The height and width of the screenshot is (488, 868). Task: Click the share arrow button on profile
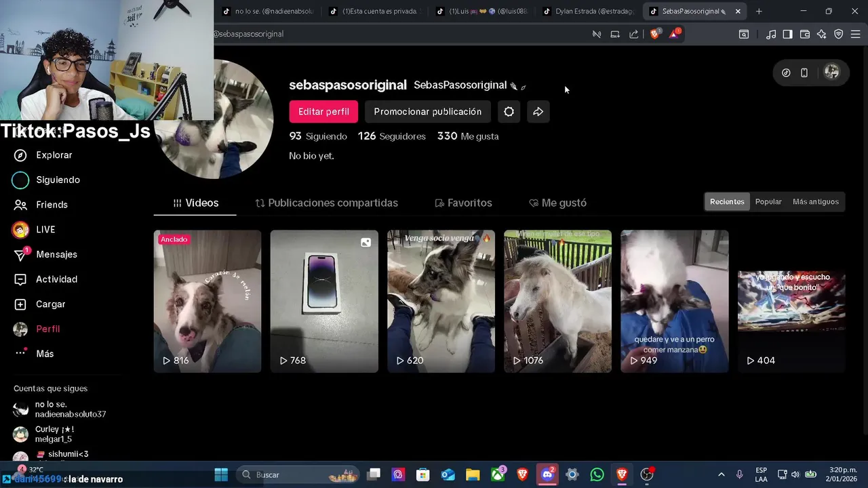pyautogui.click(x=538, y=112)
